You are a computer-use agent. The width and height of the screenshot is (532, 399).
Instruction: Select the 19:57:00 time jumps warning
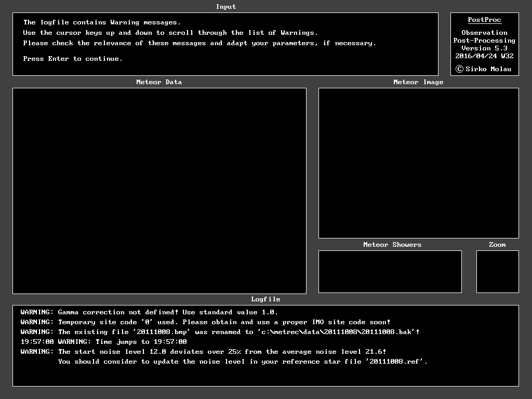tap(103, 342)
